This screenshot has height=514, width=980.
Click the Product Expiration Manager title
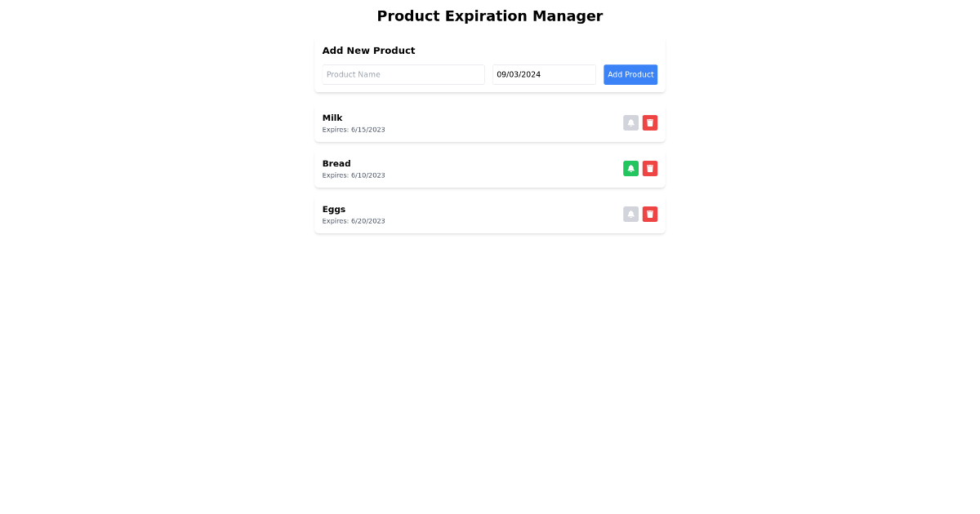click(x=489, y=16)
